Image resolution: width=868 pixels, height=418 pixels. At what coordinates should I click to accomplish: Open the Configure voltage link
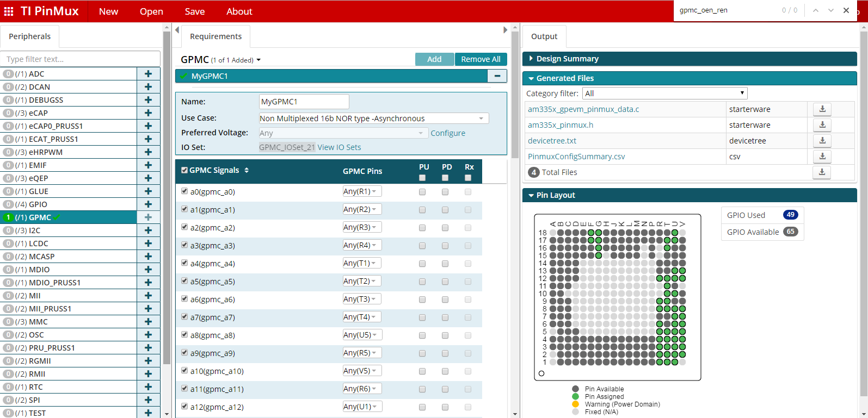(x=448, y=133)
